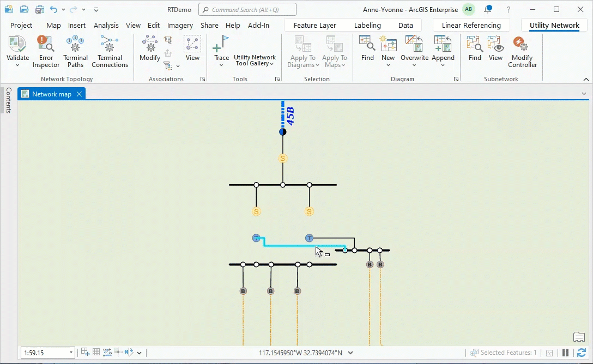Open the map scale 1:59.15 dropdown
593x364 pixels.
[71, 353]
